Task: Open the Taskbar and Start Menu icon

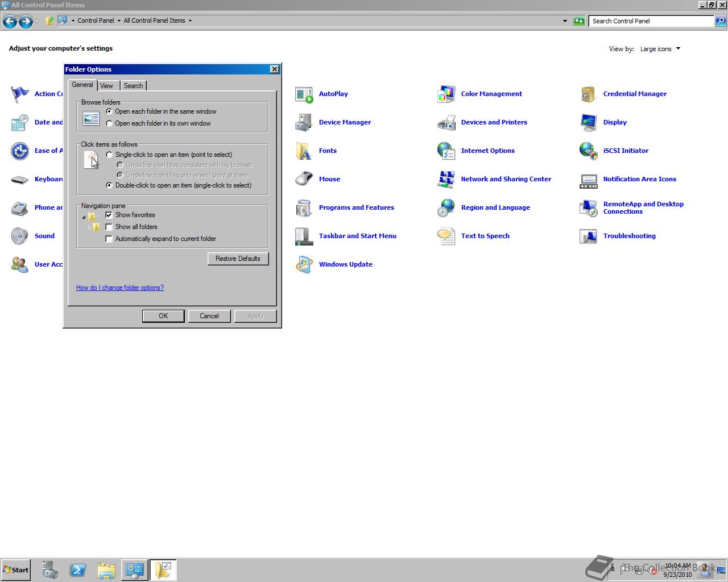Action: click(304, 236)
